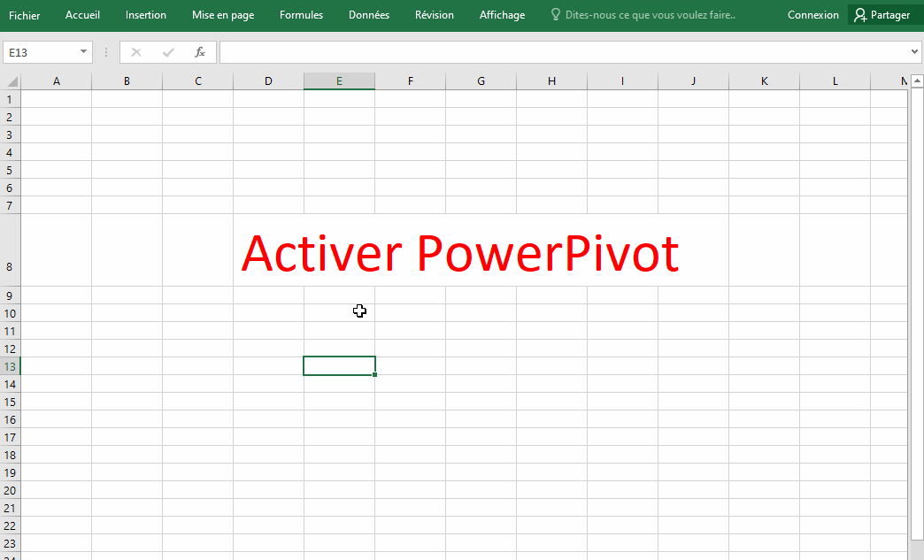Select row 23 header

(10, 543)
